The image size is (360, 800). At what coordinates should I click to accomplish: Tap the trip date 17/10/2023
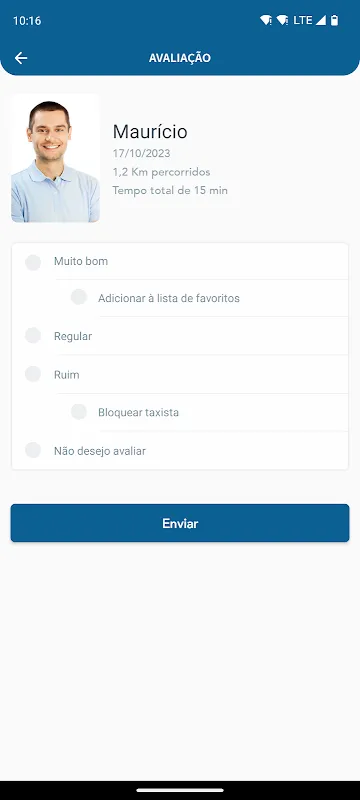pyautogui.click(x=142, y=154)
